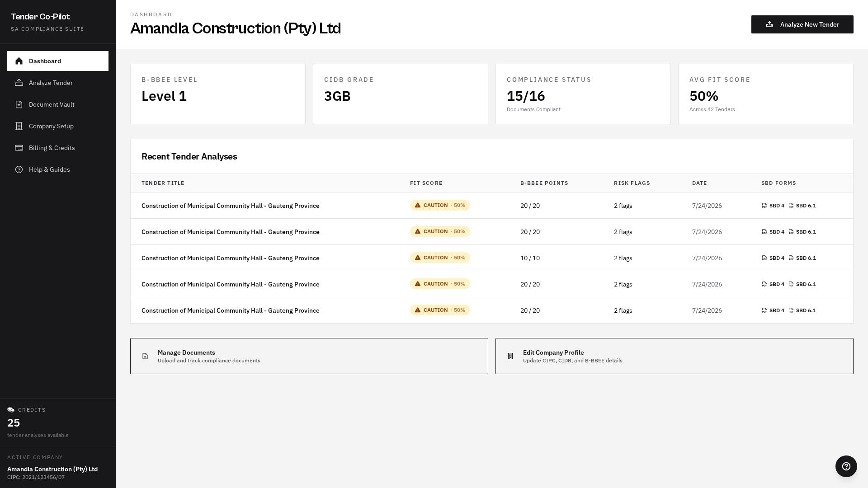
Task: Click the "25" credits count in sidebar
Action: click(14, 423)
